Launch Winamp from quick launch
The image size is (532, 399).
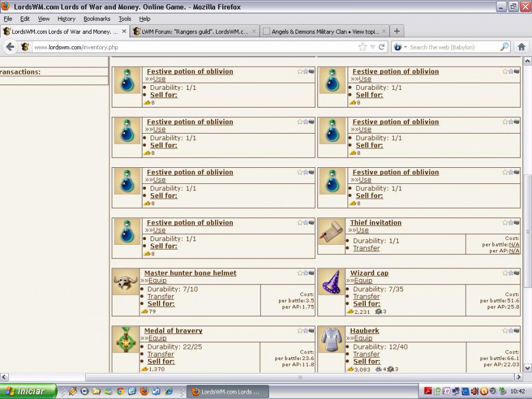(72, 391)
